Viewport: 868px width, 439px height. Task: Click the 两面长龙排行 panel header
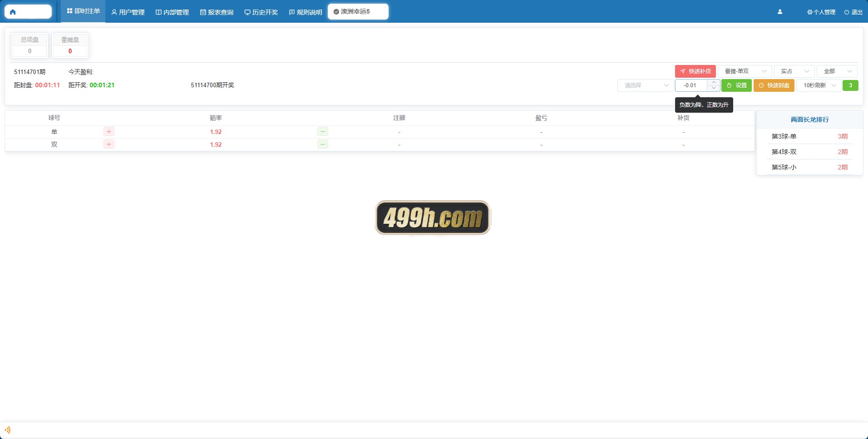pos(809,120)
